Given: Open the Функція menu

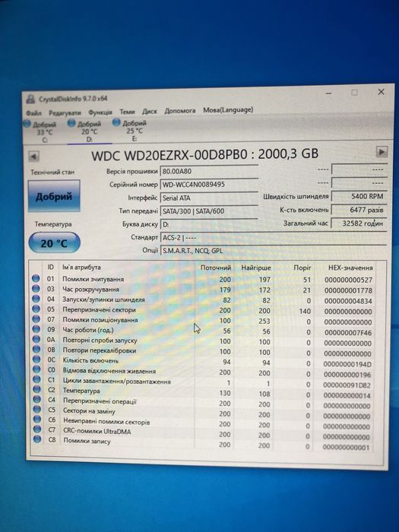Looking at the screenshot, I should pos(100,112).
